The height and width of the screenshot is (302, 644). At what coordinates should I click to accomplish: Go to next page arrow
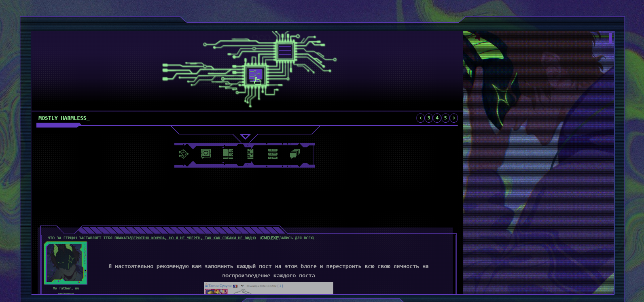tap(454, 118)
